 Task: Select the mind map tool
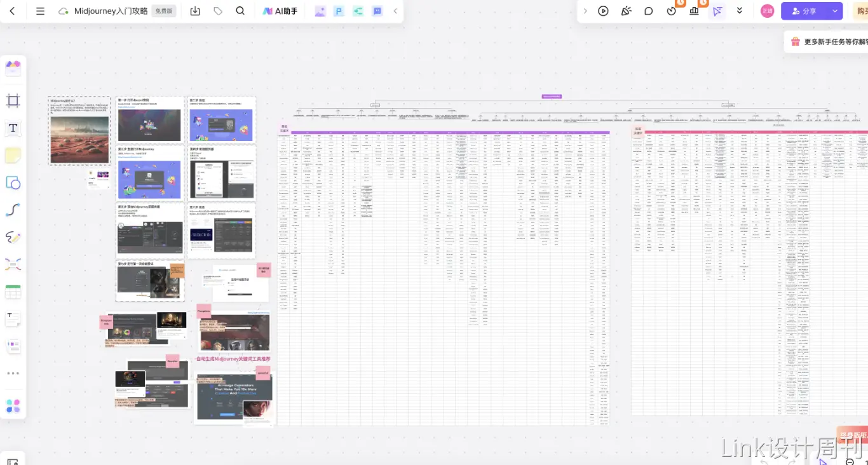pyautogui.click(x=13, y=265)
